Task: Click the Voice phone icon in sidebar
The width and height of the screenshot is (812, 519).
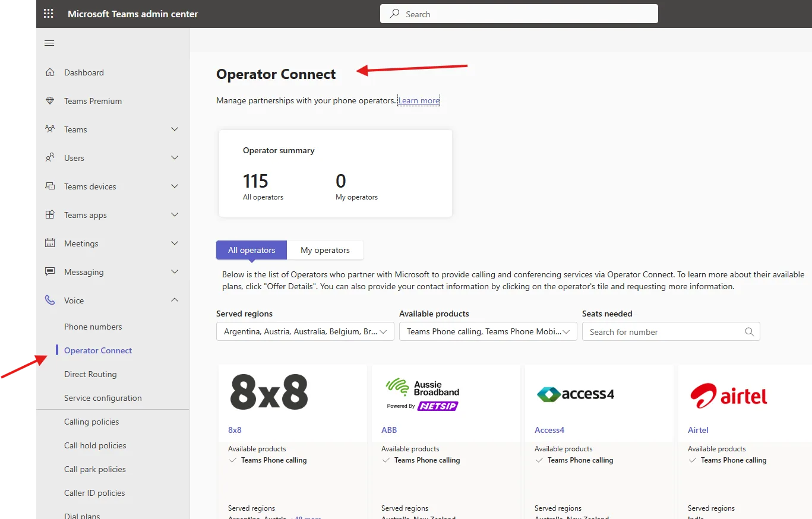Action: click(50, 300)
